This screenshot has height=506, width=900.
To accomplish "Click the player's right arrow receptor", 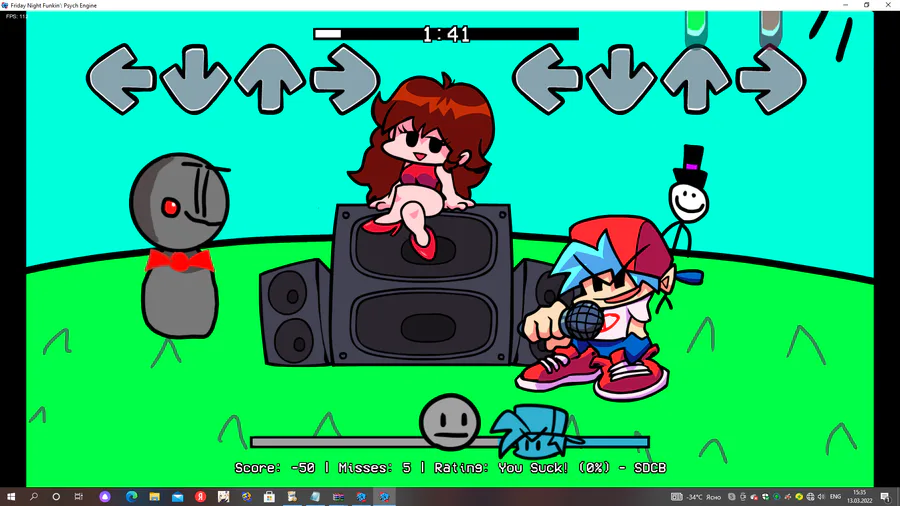I will click(x=771, y=79).
